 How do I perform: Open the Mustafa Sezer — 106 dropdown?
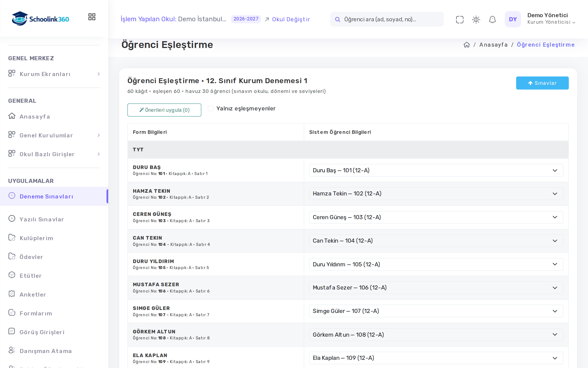pyautogui.click(x=436, y=288)
